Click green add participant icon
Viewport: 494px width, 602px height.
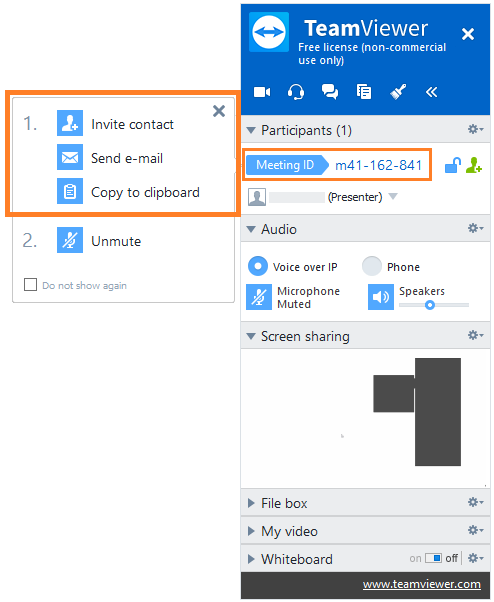(474, 165)
